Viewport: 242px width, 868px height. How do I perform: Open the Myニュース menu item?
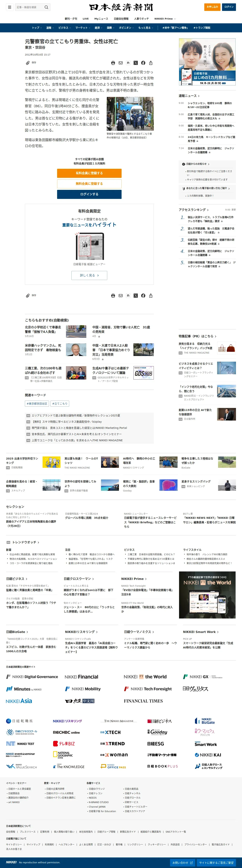pos(101,19)
